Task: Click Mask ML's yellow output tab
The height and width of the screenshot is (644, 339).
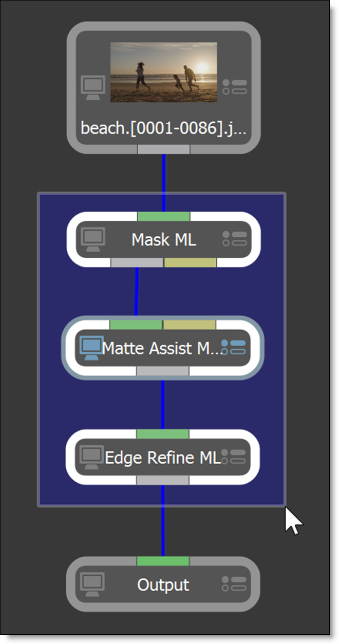Action: [x=190, y=262]
